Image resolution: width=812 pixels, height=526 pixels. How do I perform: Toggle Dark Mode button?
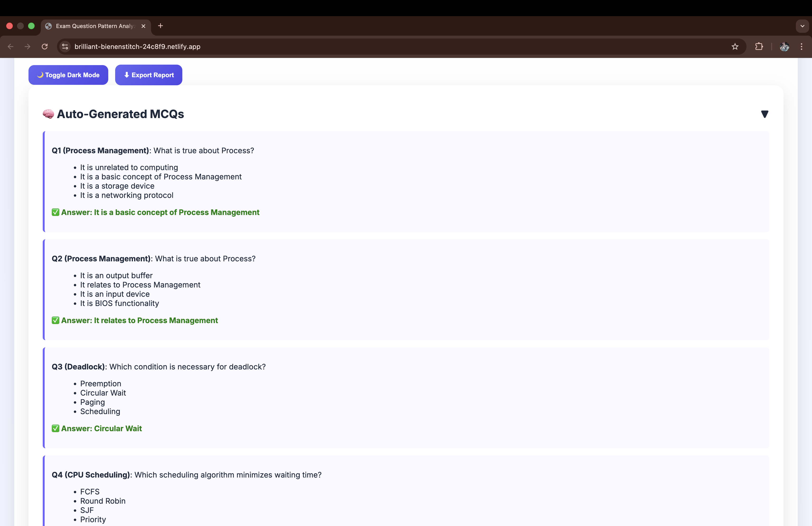pyautogui.click(x=68, y=75)
